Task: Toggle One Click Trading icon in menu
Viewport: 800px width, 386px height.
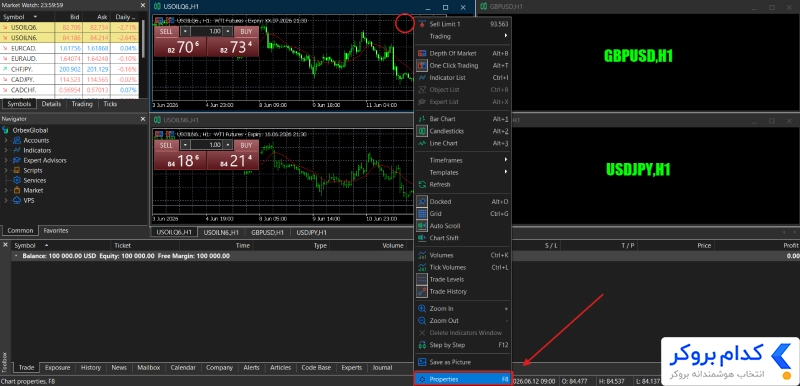Action: point(421,65)
